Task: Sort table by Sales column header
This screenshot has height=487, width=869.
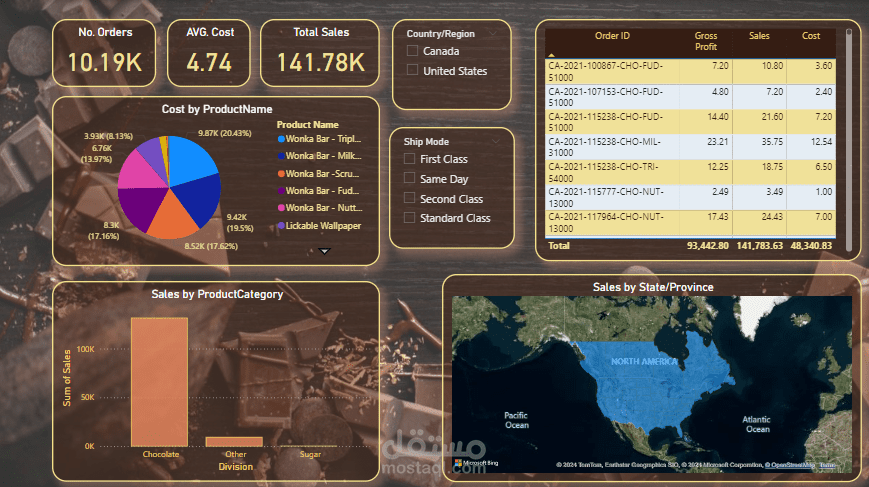Action: click(759, 36)
